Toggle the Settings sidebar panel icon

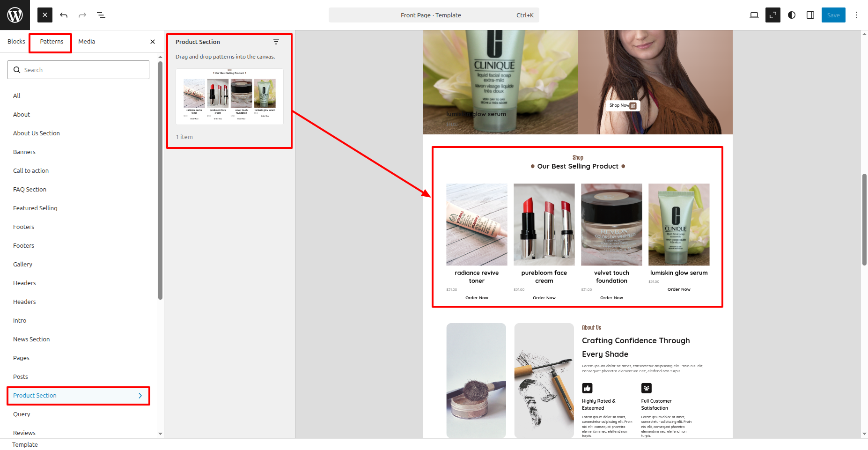810,15
